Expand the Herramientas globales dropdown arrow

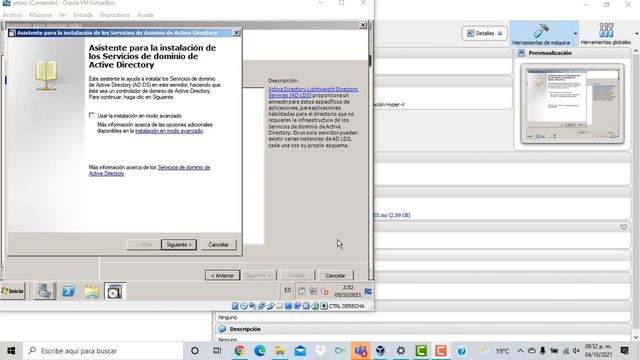[636, 33]
